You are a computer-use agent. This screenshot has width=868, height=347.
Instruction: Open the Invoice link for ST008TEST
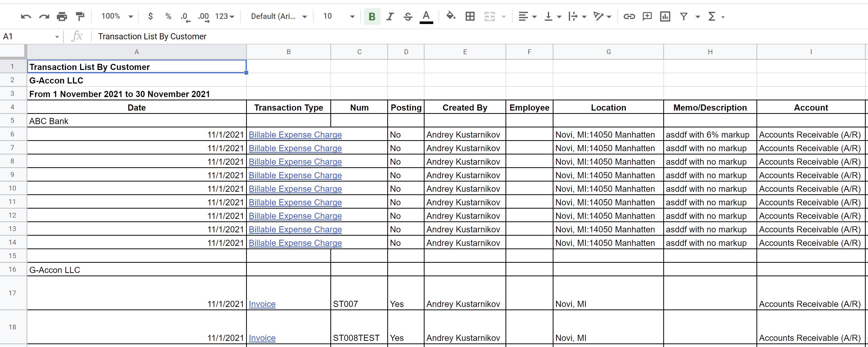[x=262, y=338]
